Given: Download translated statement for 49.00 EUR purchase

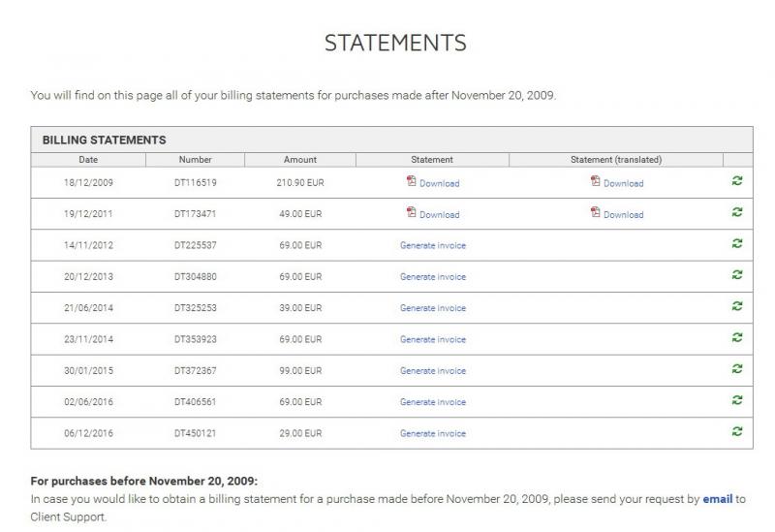Looking at the screenshot, I should (x=623, y=214).
